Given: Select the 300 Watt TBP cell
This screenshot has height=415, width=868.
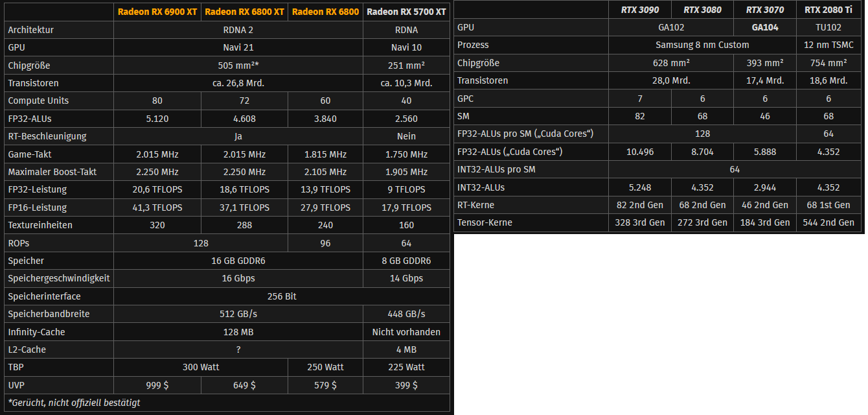Looking at the screenshot, I should [201, 367].
